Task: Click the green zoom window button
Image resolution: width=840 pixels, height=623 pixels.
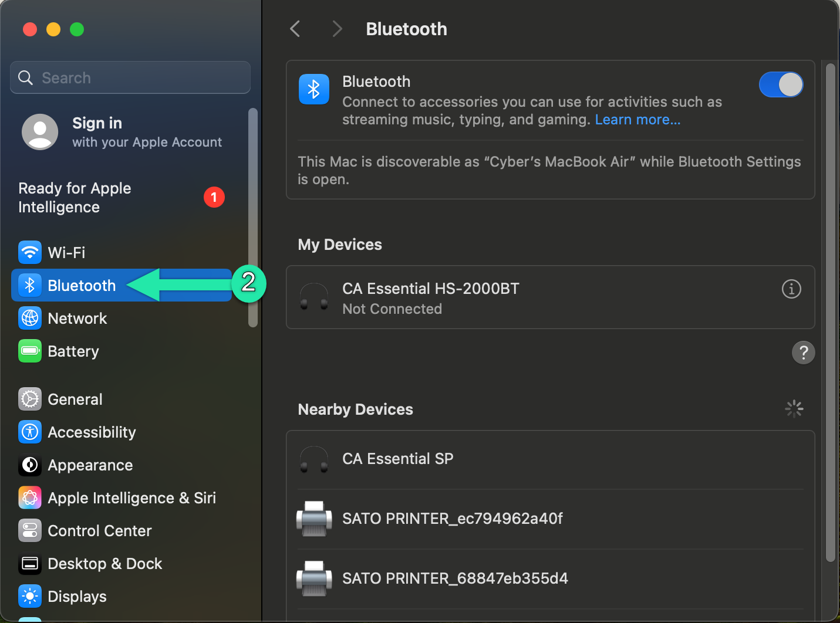Action: [x=77, y=29]
